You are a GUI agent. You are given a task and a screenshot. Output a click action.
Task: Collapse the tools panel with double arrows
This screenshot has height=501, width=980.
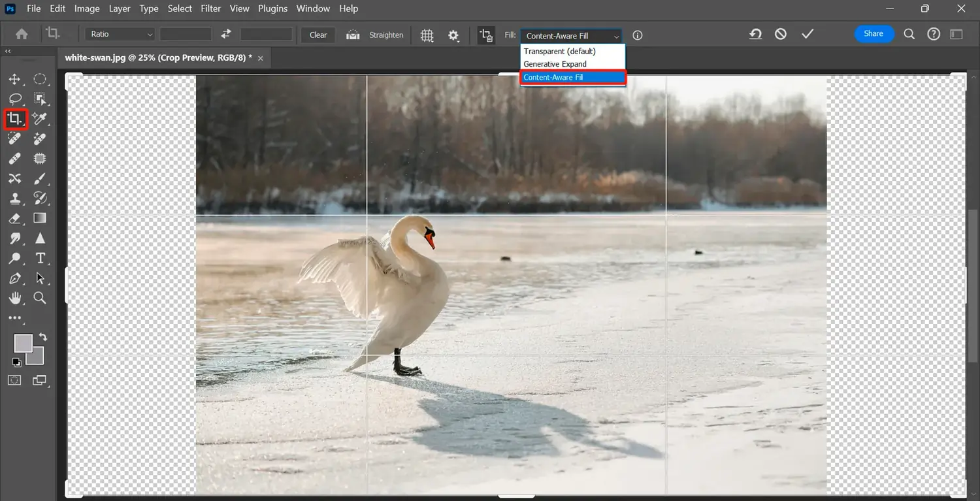click(x=8, y=51)
